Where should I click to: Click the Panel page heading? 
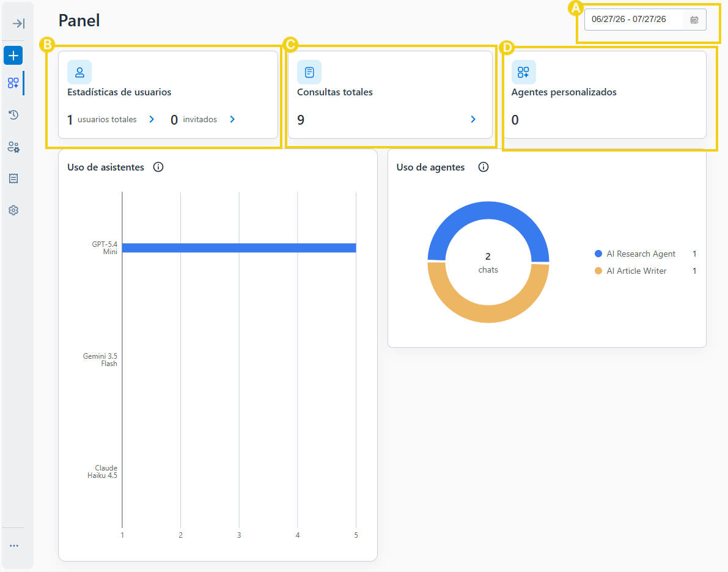[x=79, y=20]
